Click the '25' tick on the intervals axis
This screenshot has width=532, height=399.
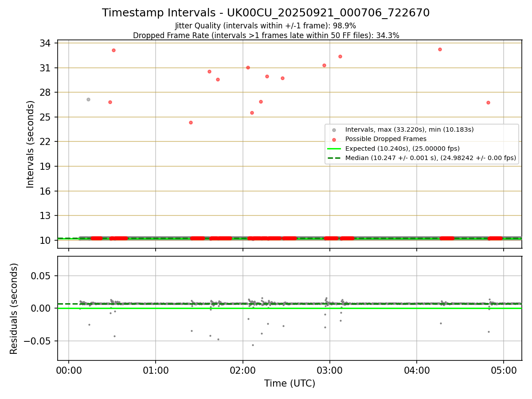[46, 117]
